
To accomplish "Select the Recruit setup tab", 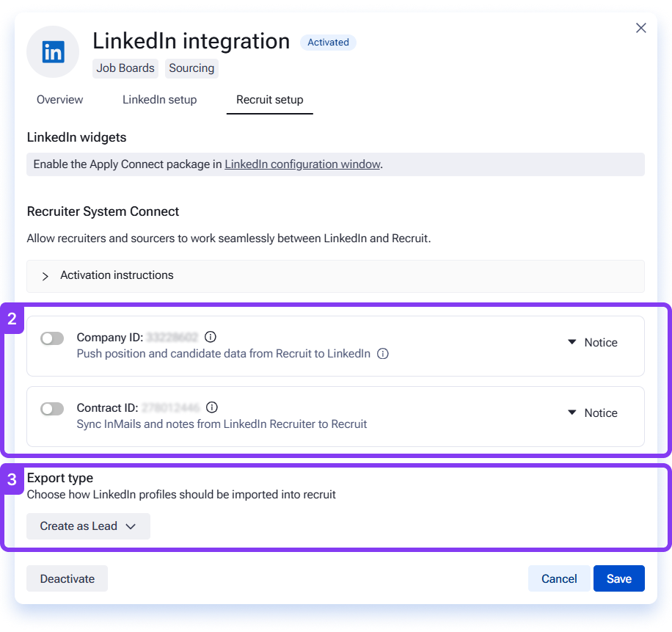I will point(269,100).
